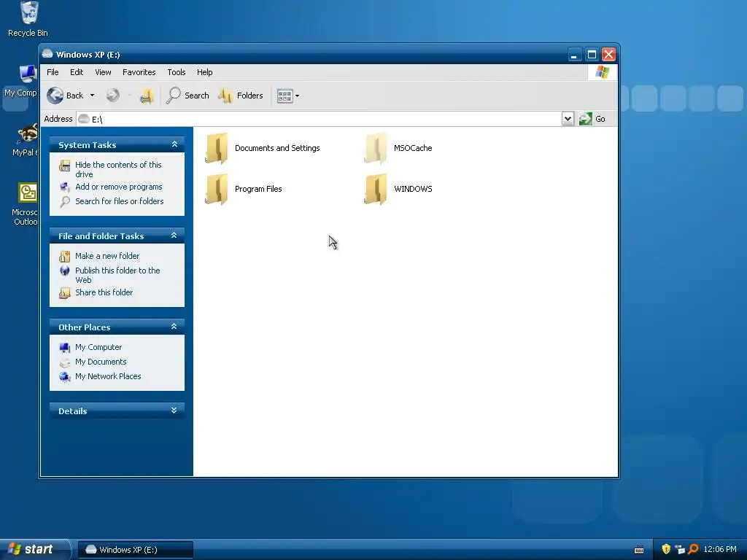The image size is (747, 560).
Task: Toggle the Folders pane toolbar button
Action: pos(241,96)
